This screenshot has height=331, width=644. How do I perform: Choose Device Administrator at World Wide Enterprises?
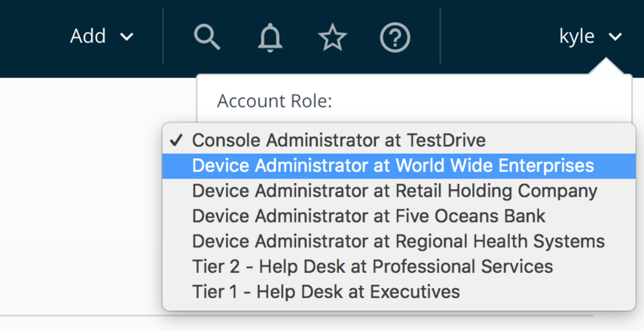[x=392, y=166]
